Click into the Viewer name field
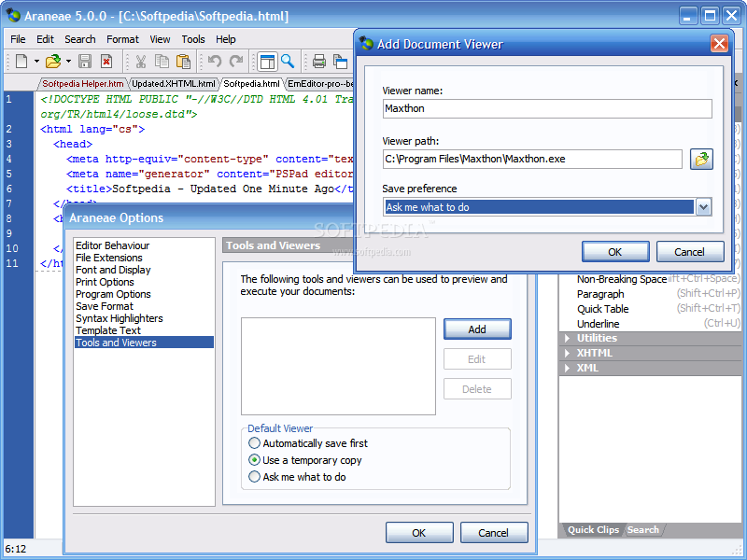Image resolution: width=747 pixels, height=560 pixels. [x=547, y=108]
